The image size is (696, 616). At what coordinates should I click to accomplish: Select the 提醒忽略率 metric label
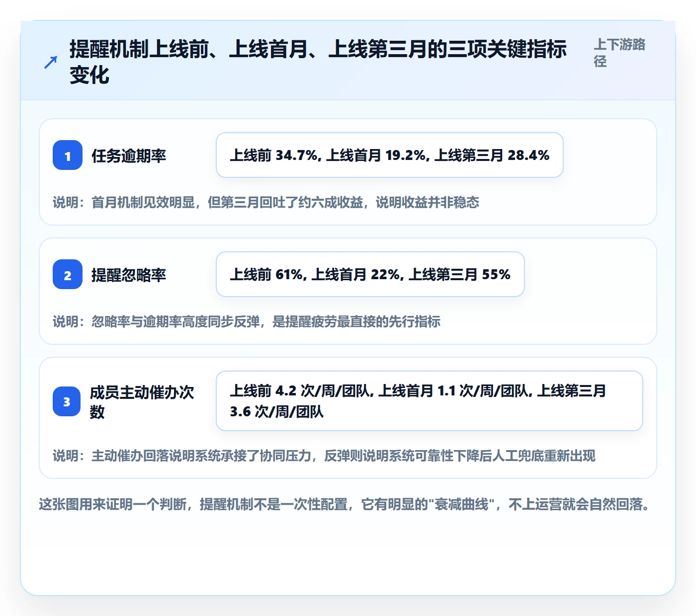[x=129, y=275]
